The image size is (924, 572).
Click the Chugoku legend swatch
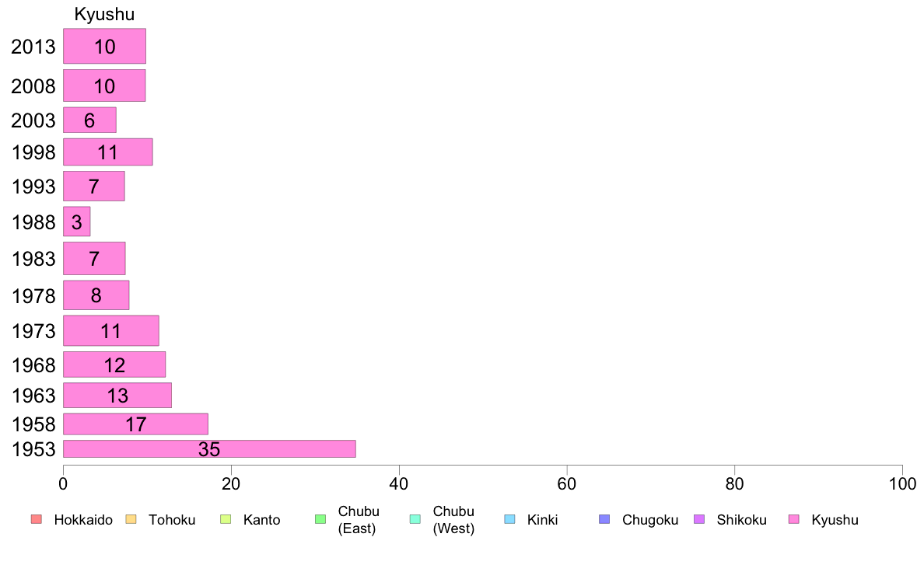pos(604,519)
